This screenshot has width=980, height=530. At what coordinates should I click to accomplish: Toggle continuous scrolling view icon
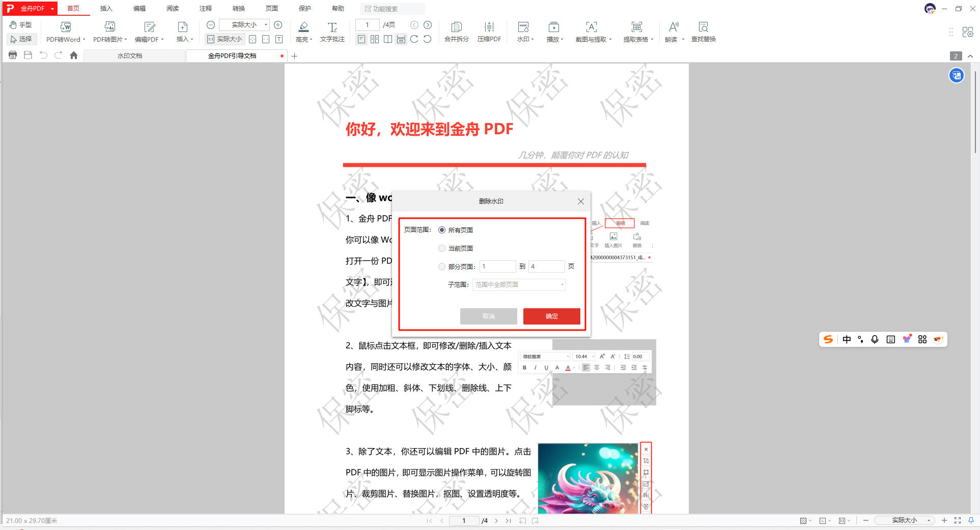[401, 39]
